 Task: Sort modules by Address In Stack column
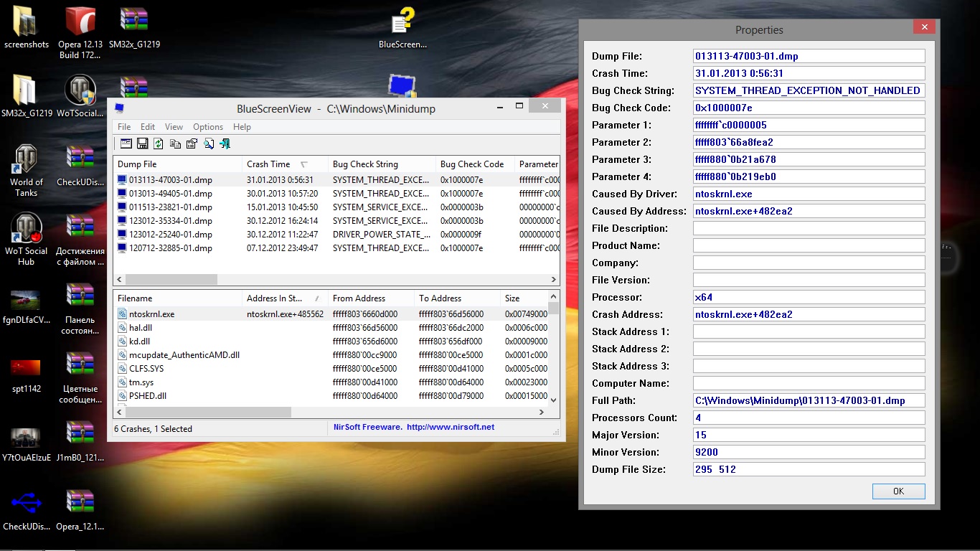point(274,298)
